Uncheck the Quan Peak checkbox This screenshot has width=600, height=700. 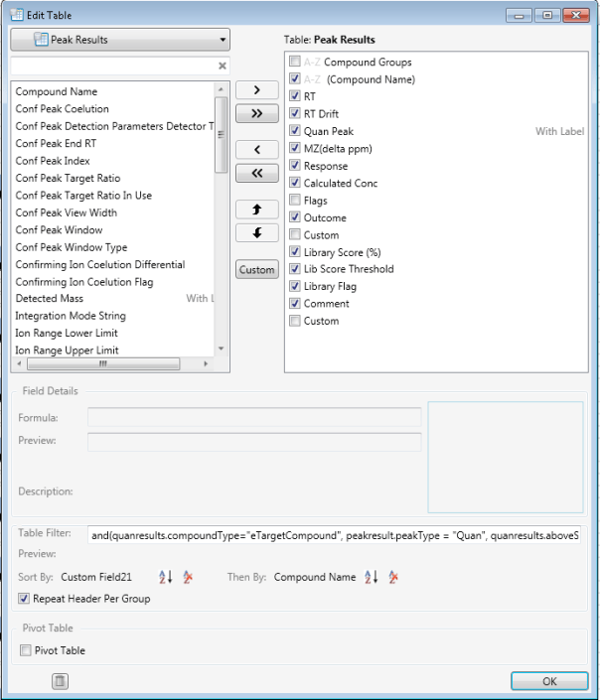tap(295, 130)
